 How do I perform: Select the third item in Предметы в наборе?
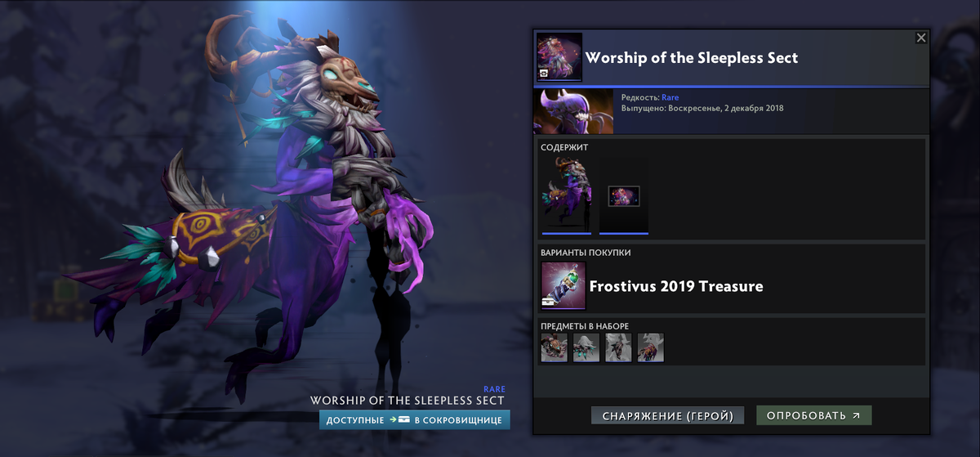(x=618, y=347)
